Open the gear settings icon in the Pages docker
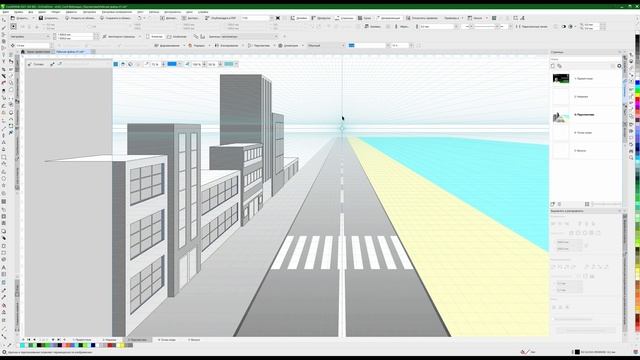This screenshot has height=360, width=640. tap(619, 66)
